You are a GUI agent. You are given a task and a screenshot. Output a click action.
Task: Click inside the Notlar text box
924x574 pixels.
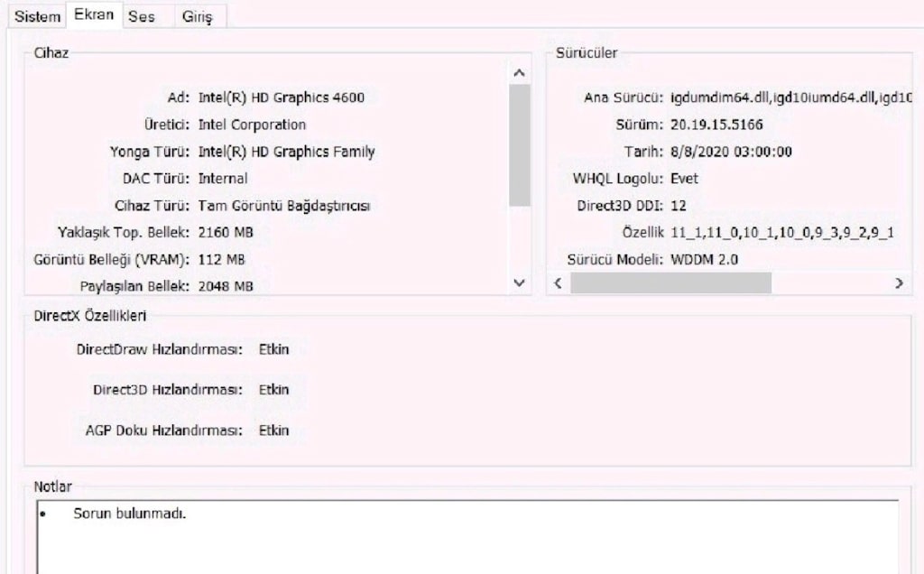click(467, 536)
